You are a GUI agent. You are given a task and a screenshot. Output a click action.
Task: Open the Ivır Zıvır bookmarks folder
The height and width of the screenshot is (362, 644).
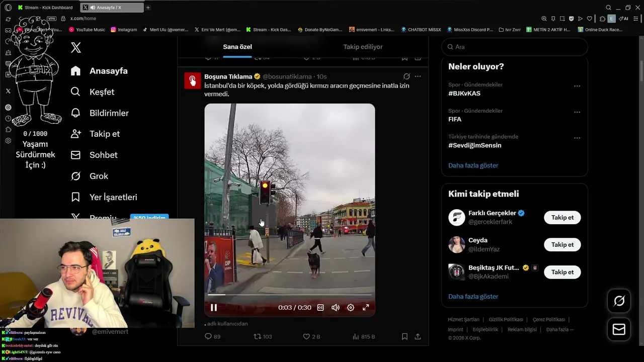click(x=510, y=30)
